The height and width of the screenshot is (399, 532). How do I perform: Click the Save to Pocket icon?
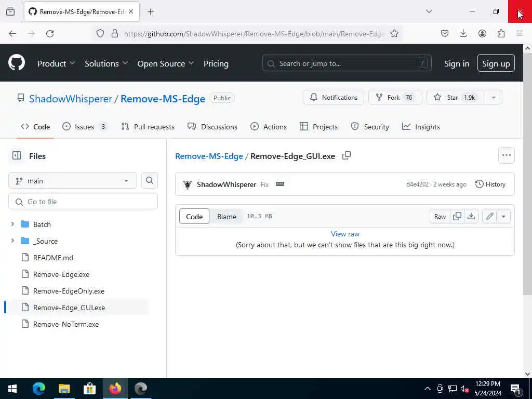point(445,33)
